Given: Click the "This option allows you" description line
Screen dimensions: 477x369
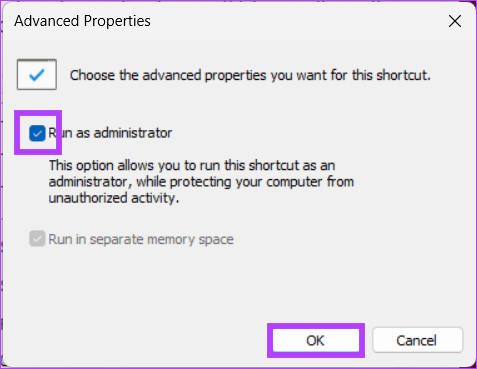Looking at the screenshot, I should tap(192, 165).
